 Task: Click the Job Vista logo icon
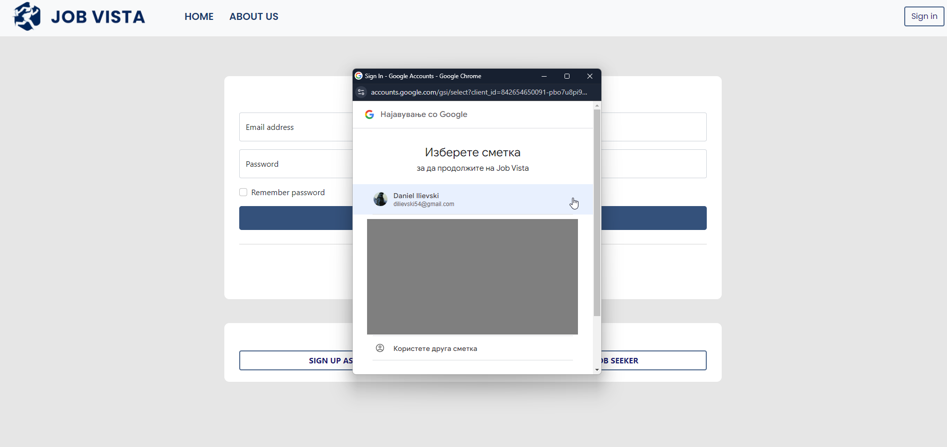[x=27, y=17]
